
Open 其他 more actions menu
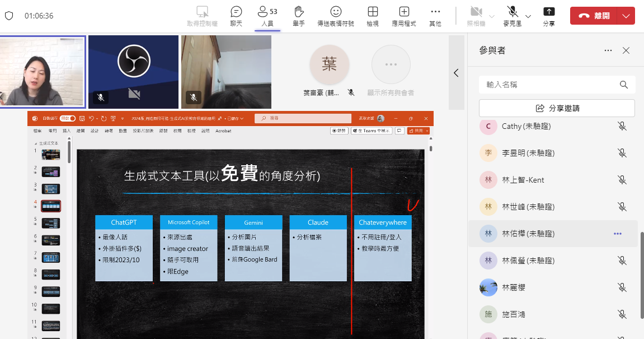click(x=435, y=16)
